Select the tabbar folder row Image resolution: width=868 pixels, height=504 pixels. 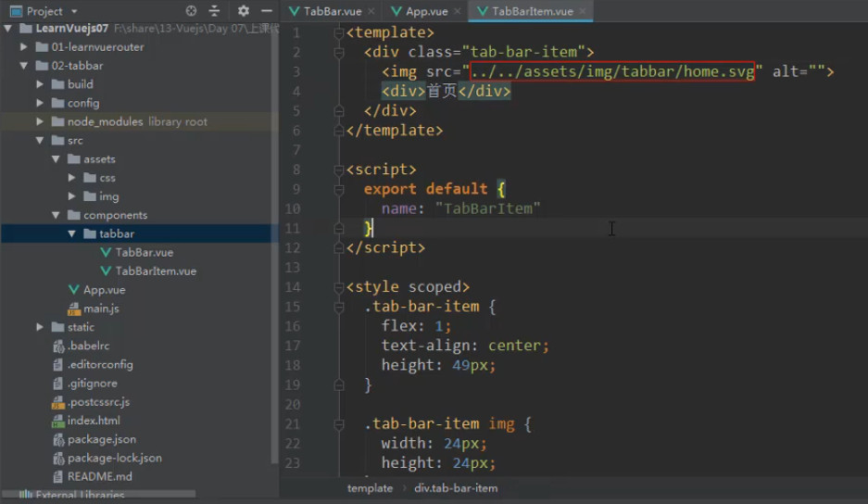tap(139, 233)
